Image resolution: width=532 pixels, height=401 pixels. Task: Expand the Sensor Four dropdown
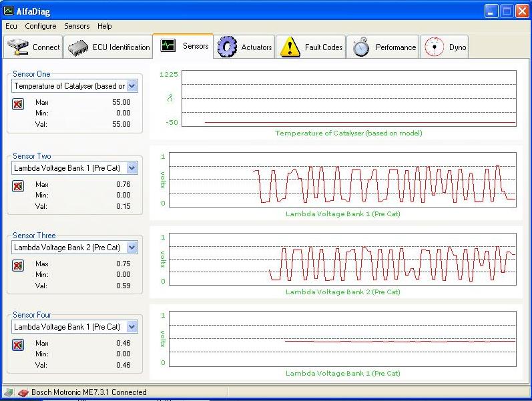pyautogui.click(x=131, y=327)
